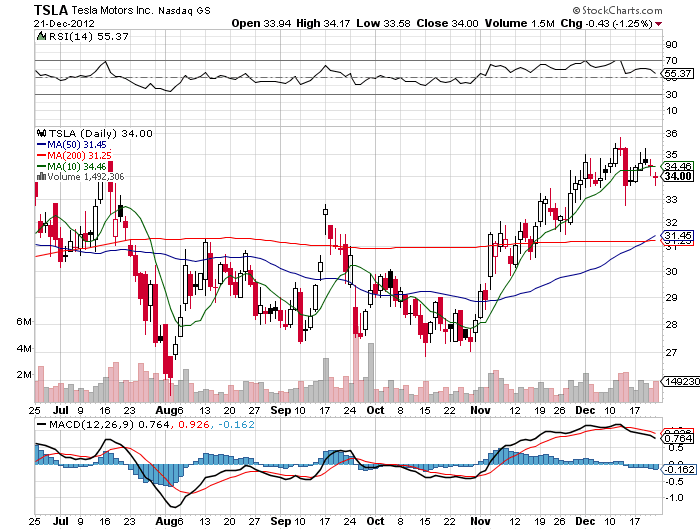Click the 'MA(50) 31.45' legend text
This screenshot has height=530, width=700.
(x=77, y=145)
